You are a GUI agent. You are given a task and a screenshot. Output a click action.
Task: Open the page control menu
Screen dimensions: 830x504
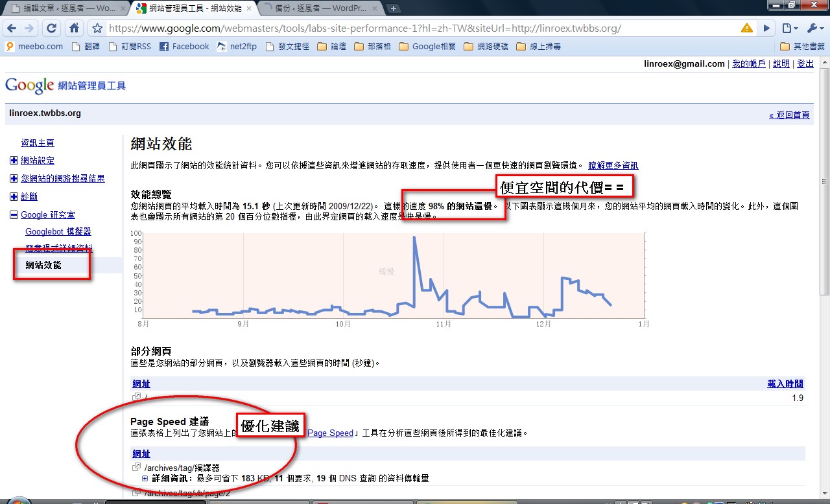click(789, 29)
